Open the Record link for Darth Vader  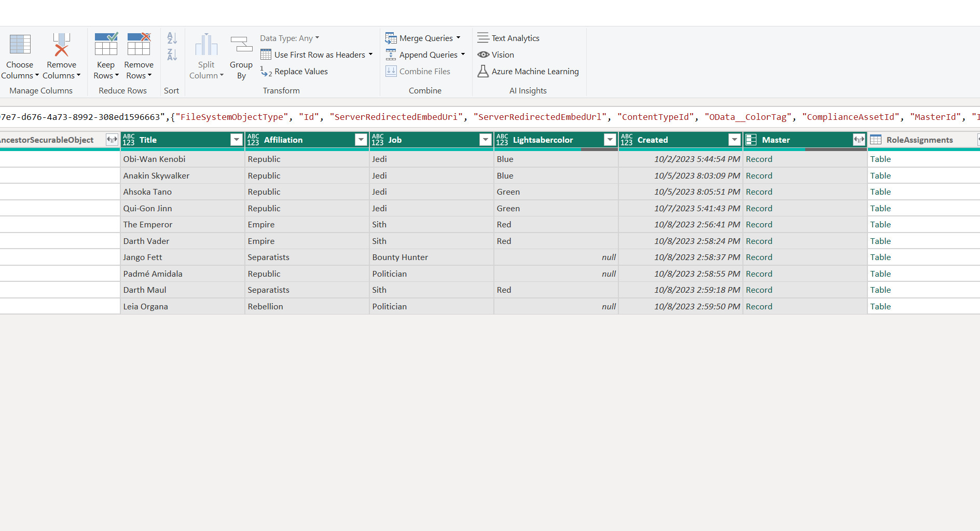point(759,241)
